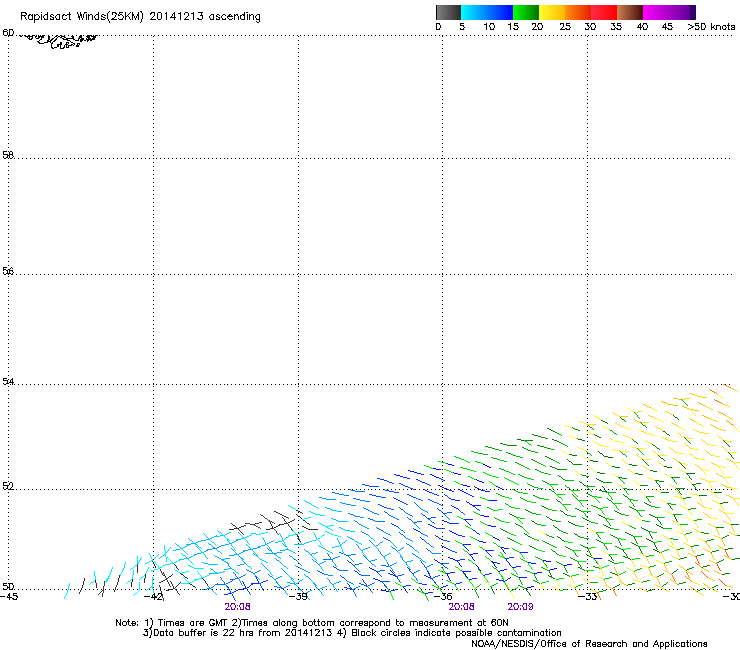Select the green 15-20 knots legend segment
Image resolution: width=740 pixels, height=650 pixels.
[526, 12]
